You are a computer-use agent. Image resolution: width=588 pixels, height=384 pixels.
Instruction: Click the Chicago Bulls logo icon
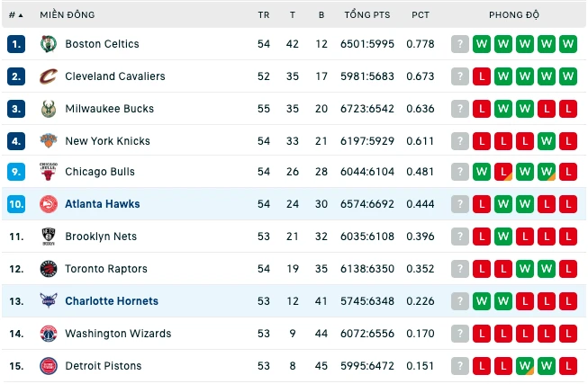coord(49,172)
